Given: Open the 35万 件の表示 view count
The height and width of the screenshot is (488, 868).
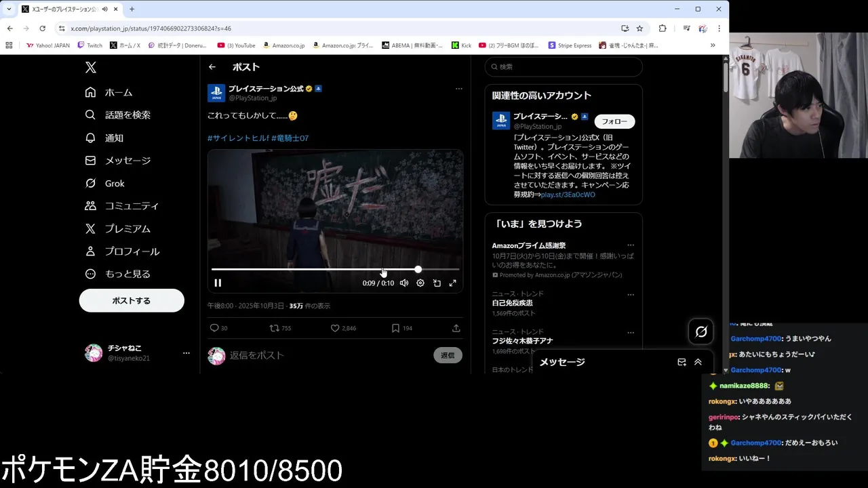Looking at the screenshot, I should pyautogui.click(x=309, y=306).
